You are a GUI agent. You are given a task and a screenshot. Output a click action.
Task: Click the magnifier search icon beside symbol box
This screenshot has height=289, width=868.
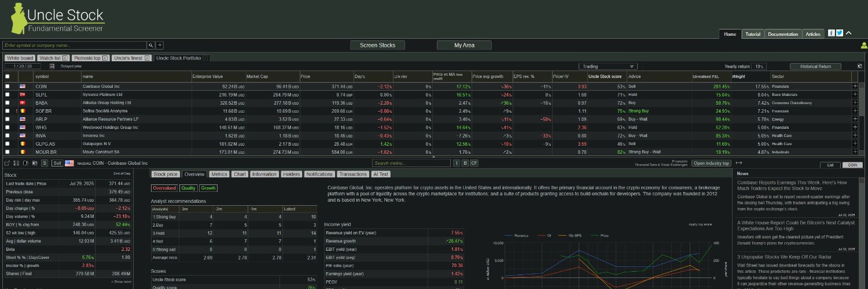150,45
